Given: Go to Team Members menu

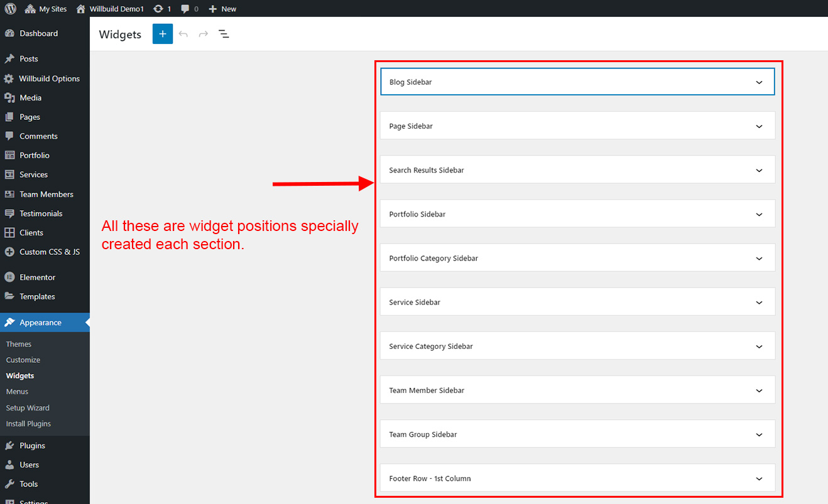Looking at the screenshot, I should coord(46,194).
